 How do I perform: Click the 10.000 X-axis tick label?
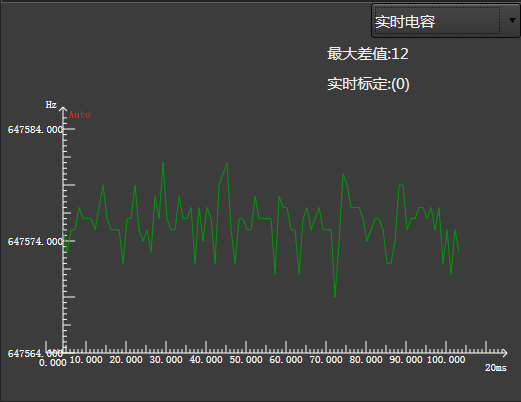86,360
